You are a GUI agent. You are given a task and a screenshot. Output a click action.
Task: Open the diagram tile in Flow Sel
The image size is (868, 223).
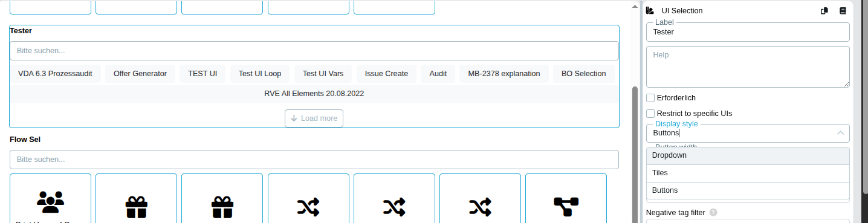[566, 198]
